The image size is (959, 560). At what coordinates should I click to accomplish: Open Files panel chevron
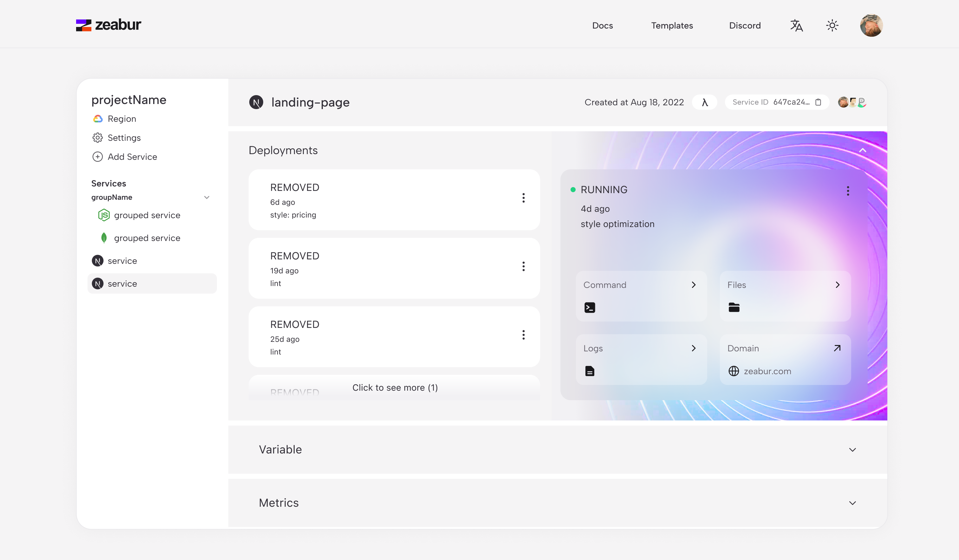838,285
